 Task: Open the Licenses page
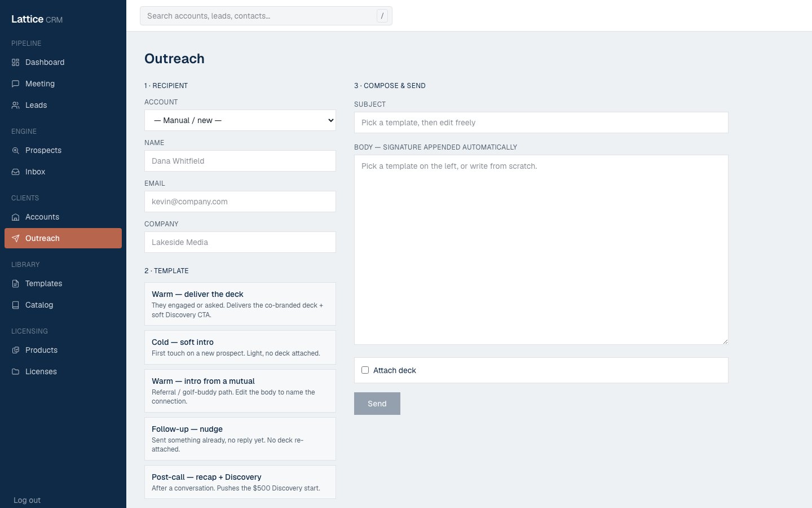(x=63, y=371)
